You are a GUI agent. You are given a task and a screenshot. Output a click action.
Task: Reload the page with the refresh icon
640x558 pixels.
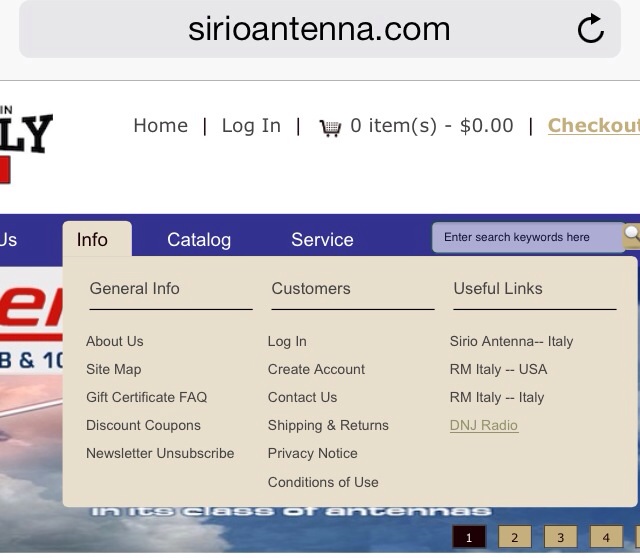(591, 30)
